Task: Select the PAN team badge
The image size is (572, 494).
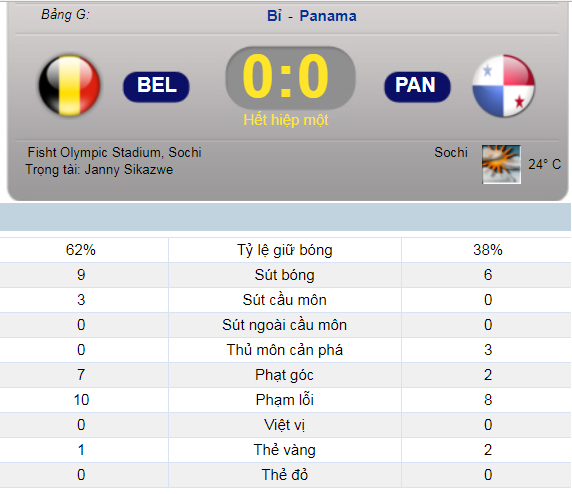Action: tap(417, 87)
